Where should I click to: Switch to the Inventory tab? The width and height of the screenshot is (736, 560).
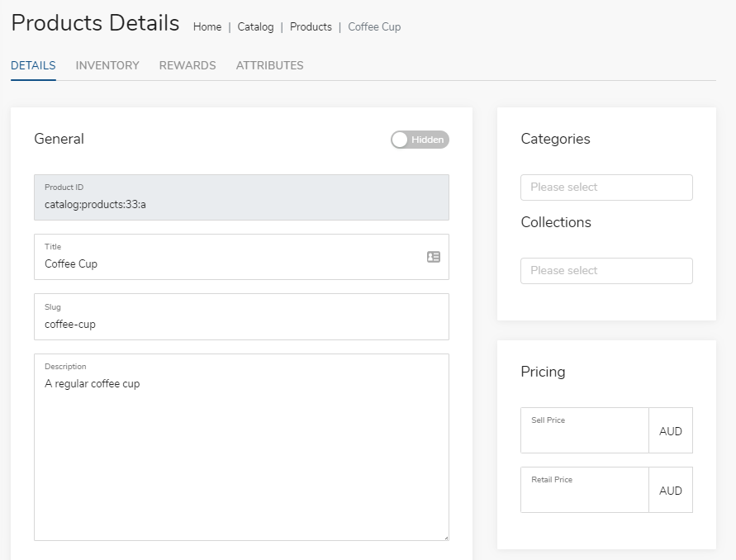(x=107, y=65)
